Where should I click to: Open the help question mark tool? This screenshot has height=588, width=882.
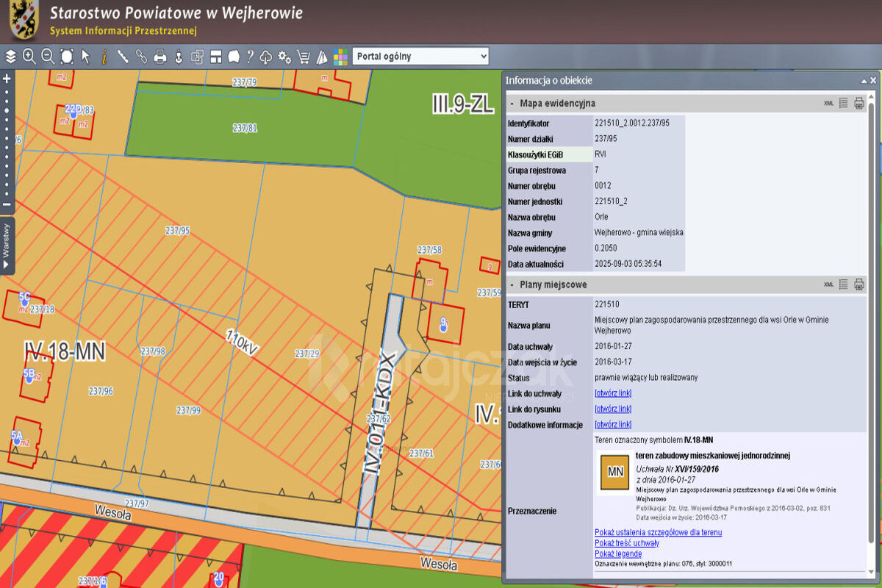click(251, 57)
